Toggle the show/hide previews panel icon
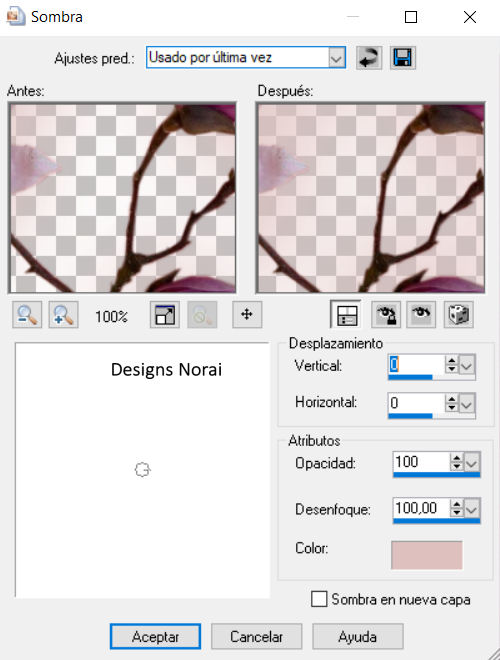 pyautogui.click(x=346, y=314)
